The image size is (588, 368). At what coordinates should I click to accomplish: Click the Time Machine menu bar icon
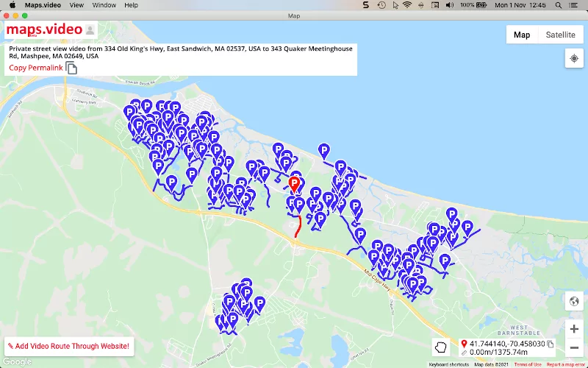(x=381, y=5)
